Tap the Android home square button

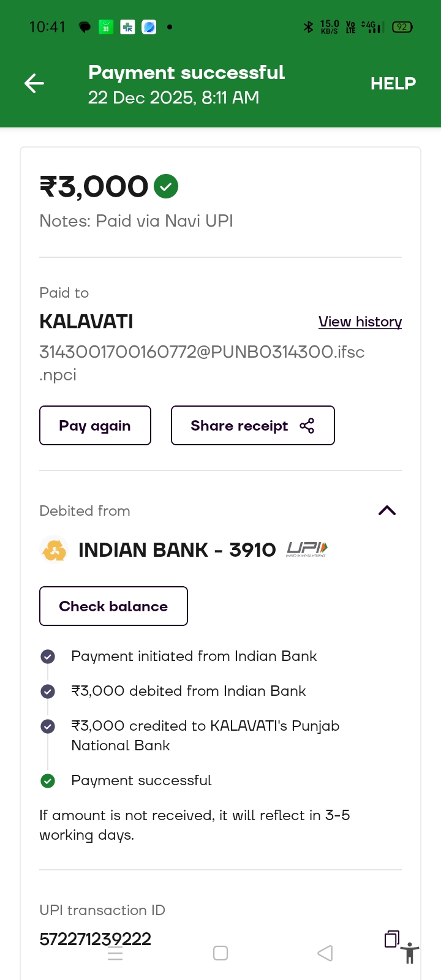[221, 953]
